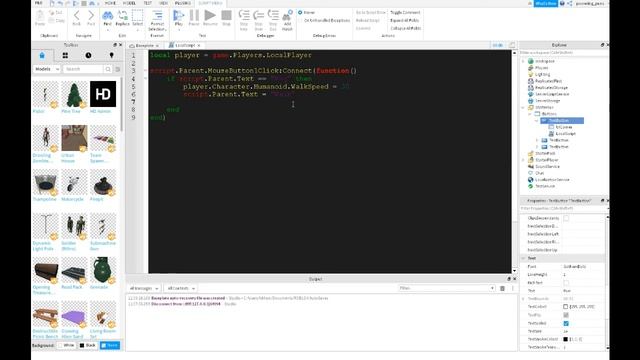Open the TEST ribbon tab
Image resolution: width=640 pixels, height=360 pixels.
click(x=147, y=3)
